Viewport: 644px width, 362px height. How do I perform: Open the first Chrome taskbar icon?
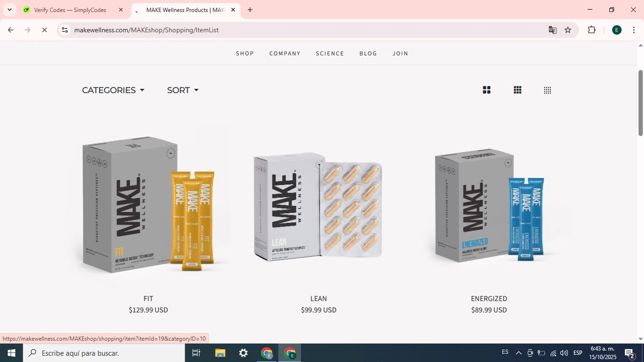[267, 353]
